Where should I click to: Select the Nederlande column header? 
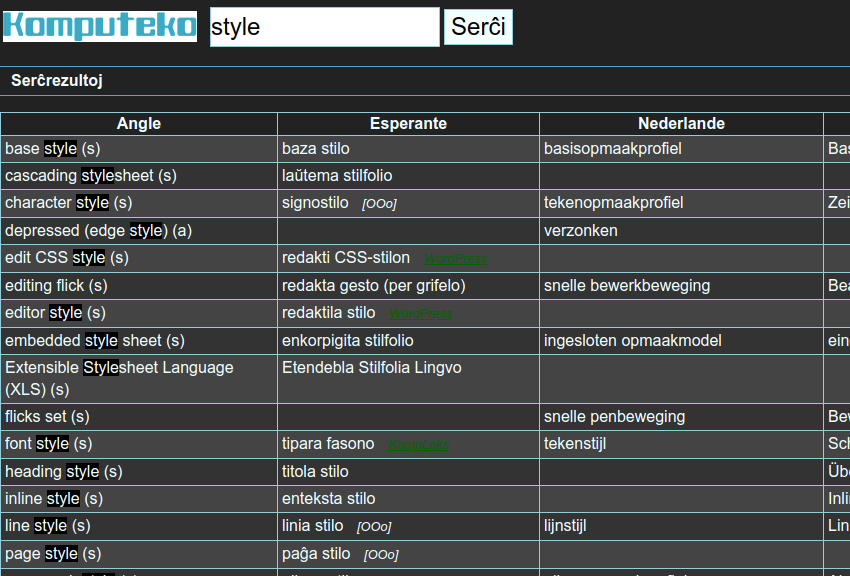(681, 124)
